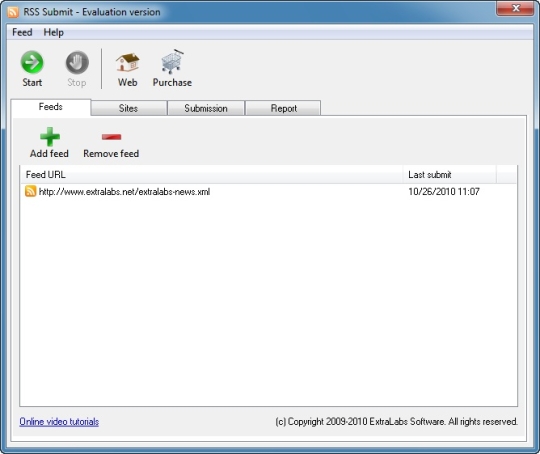Click the 10/26/2010 11:07 last submit value
The width and height of the screenshot is (540, 454).
[444, 192]
